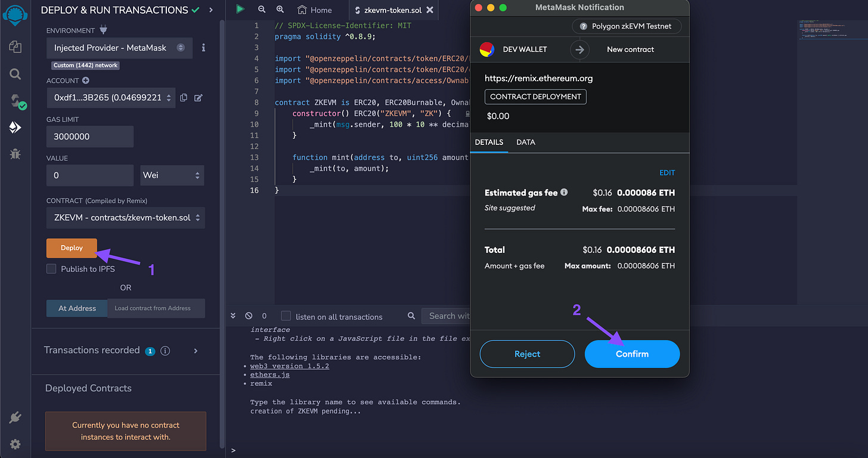The width and height of the screenshot is (868, 458).
Task: Click the Value amount input field
Action: [x=90, y=175]
